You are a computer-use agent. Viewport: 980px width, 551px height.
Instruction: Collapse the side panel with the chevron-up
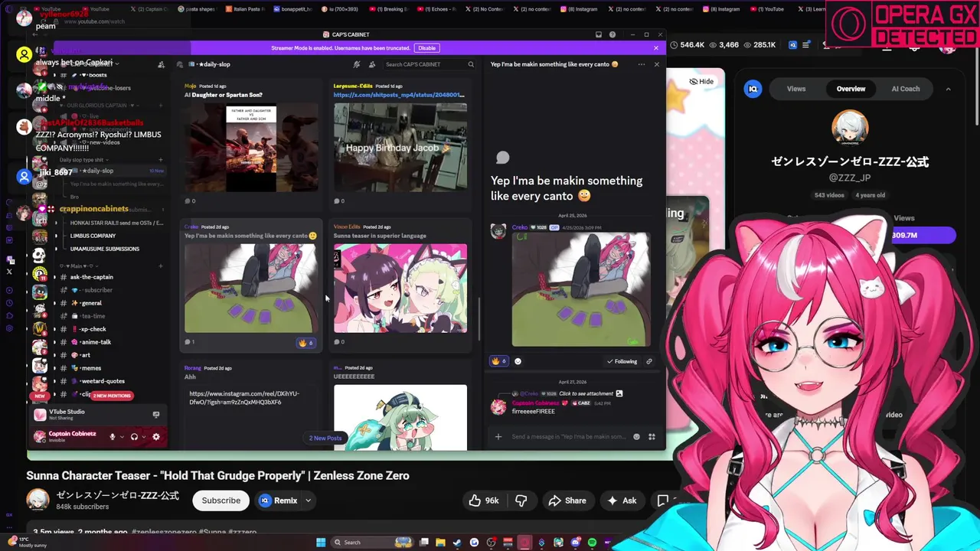(948, 89)
